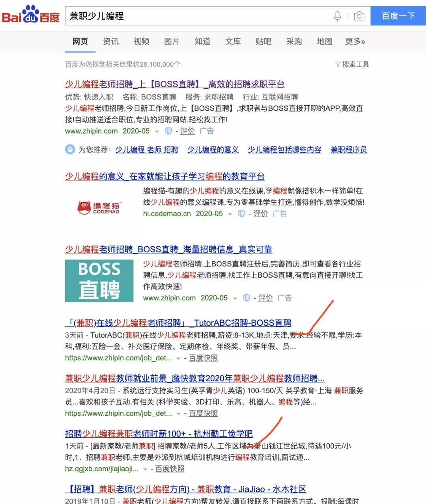Click the 百度一下 search button

[398, 16]
